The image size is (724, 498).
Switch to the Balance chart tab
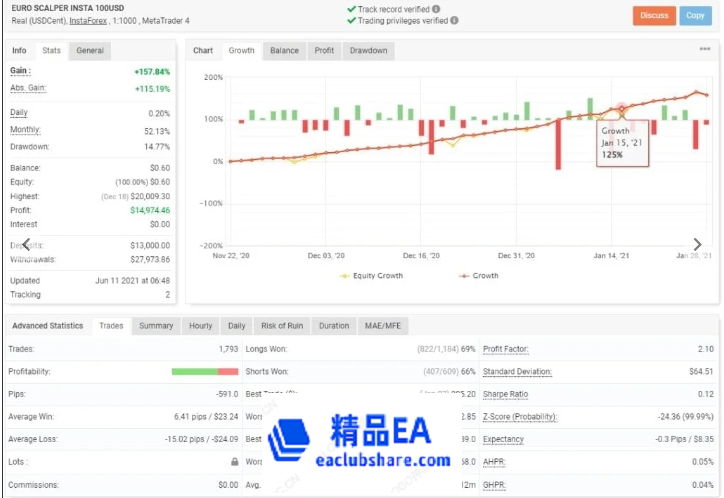point(284,50)
